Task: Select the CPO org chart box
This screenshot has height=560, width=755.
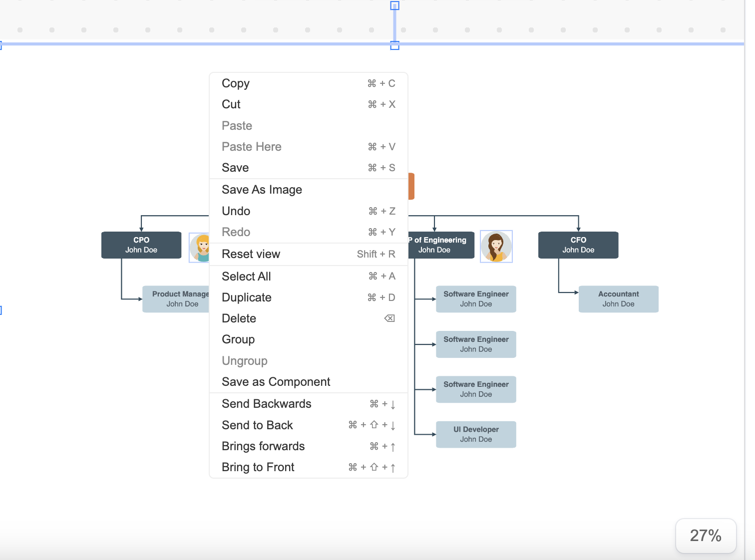Action: (141, 245)
